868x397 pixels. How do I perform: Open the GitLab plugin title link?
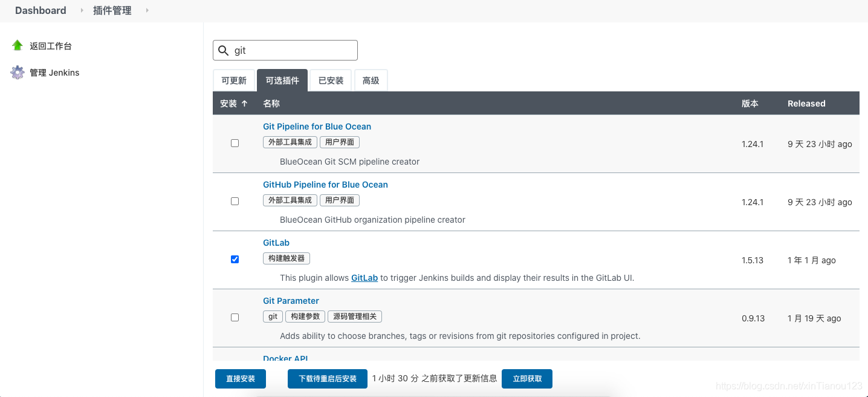click(276, 243)
